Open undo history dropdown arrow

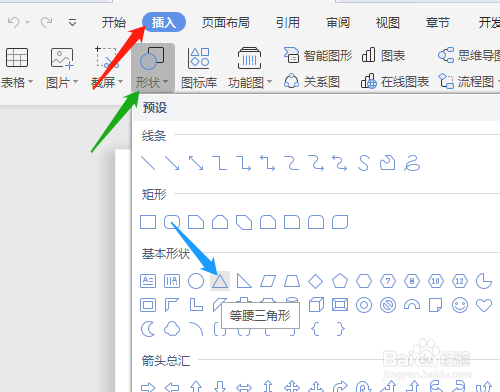click(x=28, y=23)
